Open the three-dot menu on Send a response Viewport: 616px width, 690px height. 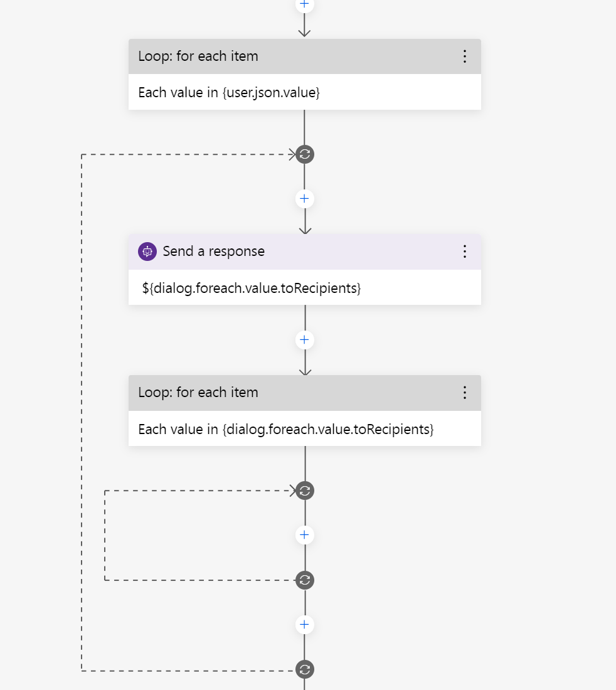465,251
